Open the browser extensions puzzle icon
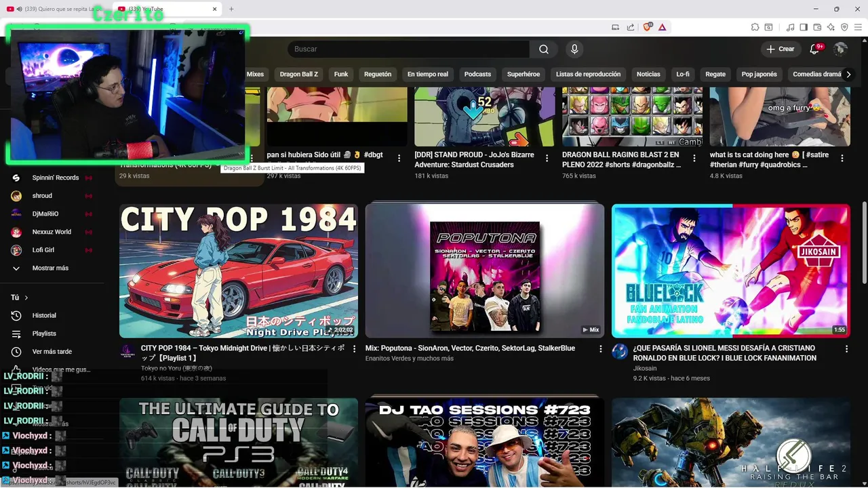 click(755, 27)
